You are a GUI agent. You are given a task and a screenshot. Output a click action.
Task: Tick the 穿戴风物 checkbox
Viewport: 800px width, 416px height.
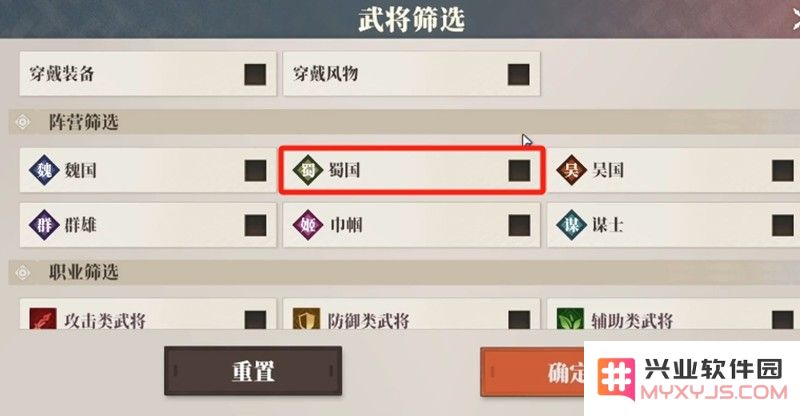click(x=518, y=75)
